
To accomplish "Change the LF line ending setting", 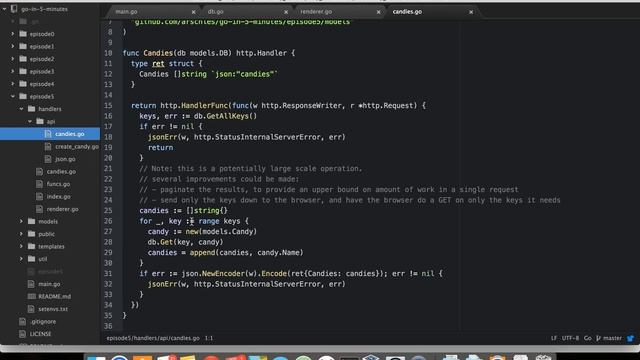I will (554, 338).
